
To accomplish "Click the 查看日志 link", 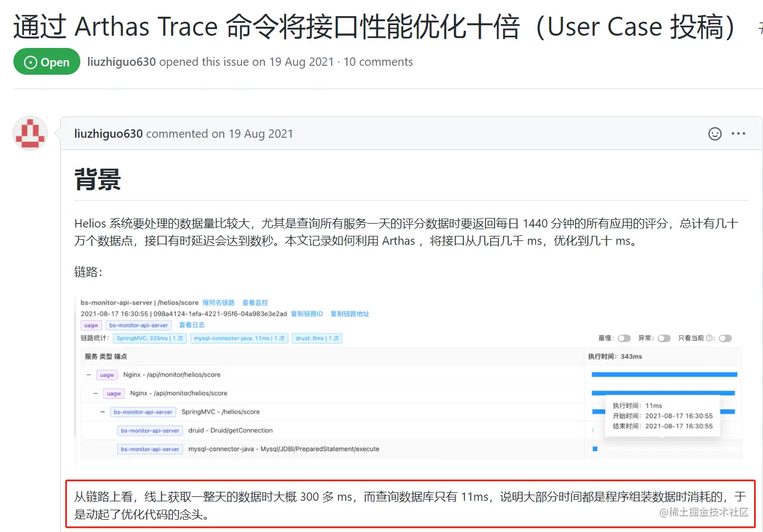I will [192, 325].
